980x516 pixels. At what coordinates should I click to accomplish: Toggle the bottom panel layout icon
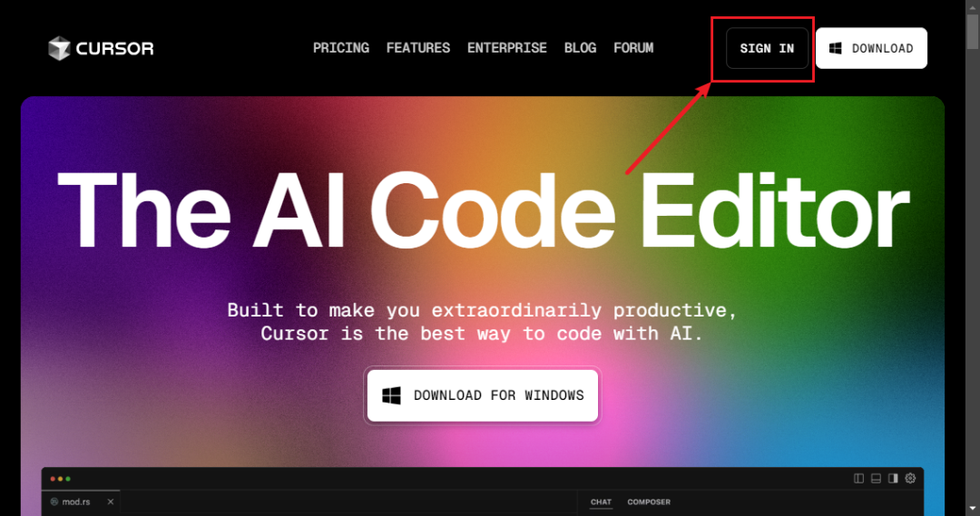point(876,479)
